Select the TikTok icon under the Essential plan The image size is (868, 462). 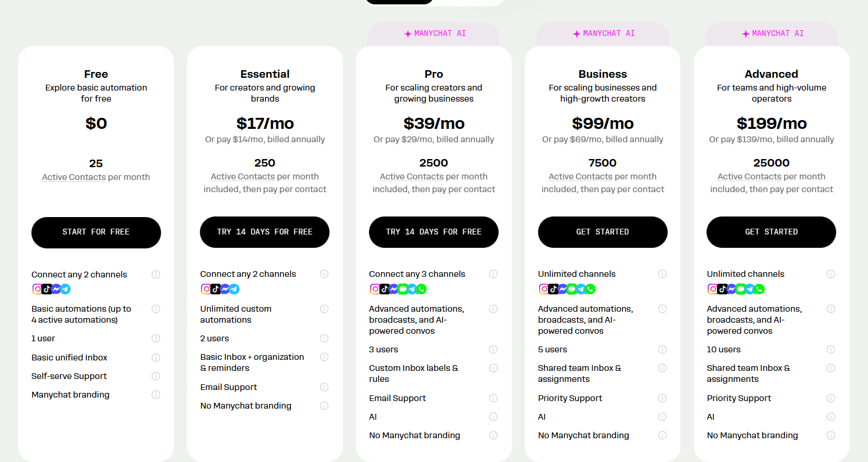tap(215, 288)
